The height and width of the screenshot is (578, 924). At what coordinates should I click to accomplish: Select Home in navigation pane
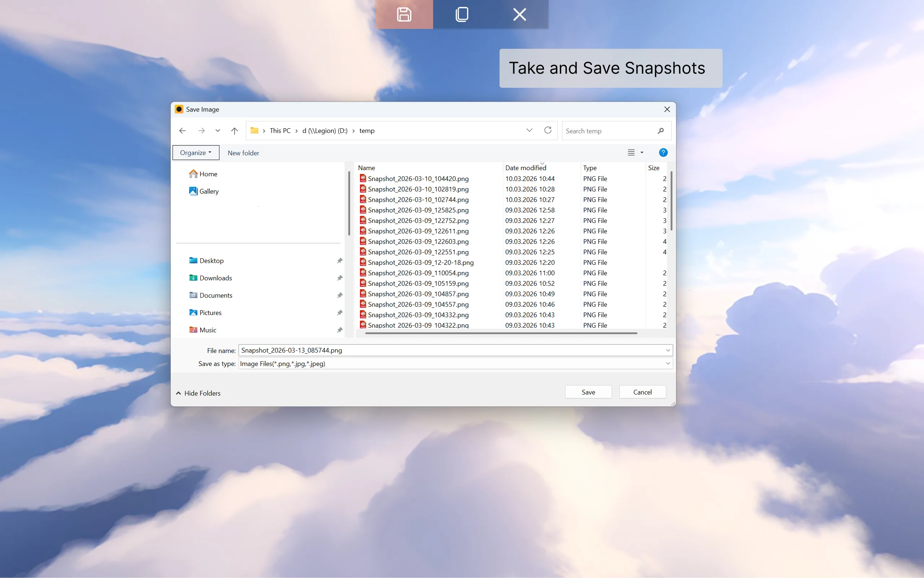pyautogui.click(x=203, y=174)
